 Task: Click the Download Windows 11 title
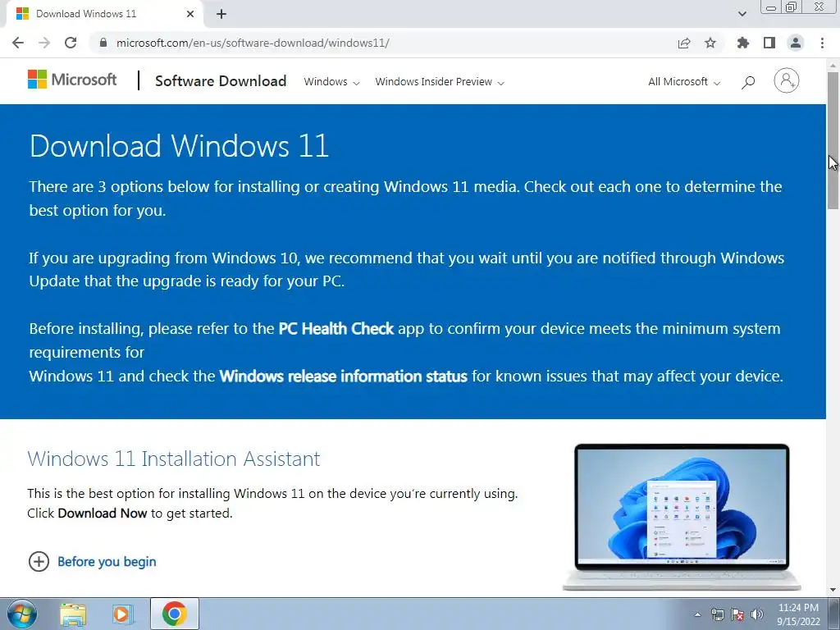click(180, 146)
